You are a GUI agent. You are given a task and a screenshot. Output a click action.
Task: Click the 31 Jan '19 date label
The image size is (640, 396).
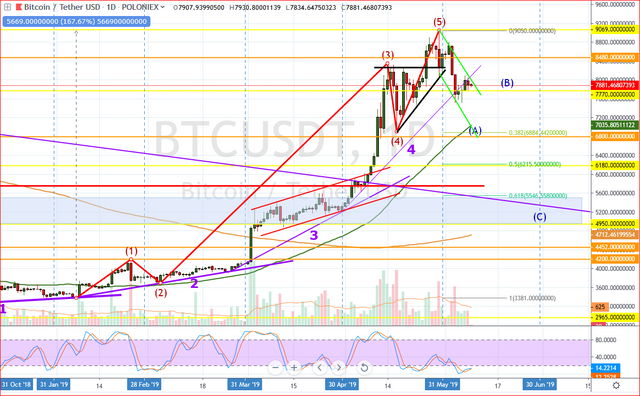54,385
